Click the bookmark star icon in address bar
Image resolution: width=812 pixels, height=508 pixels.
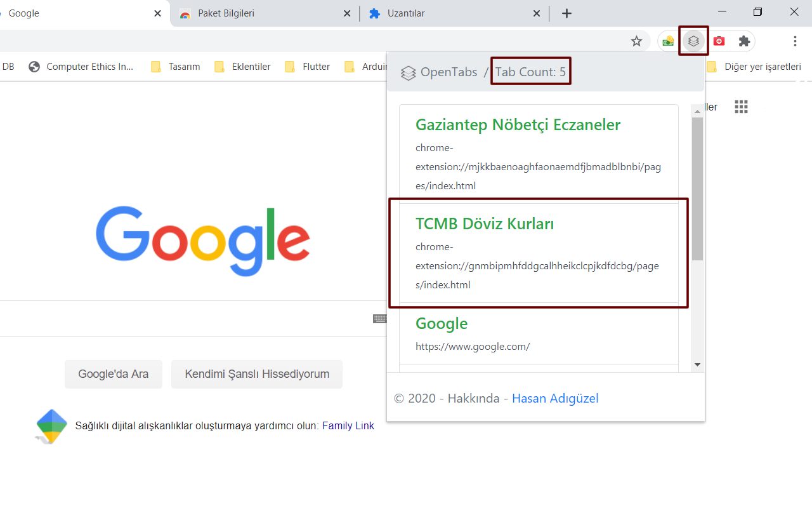coord(636,41)
